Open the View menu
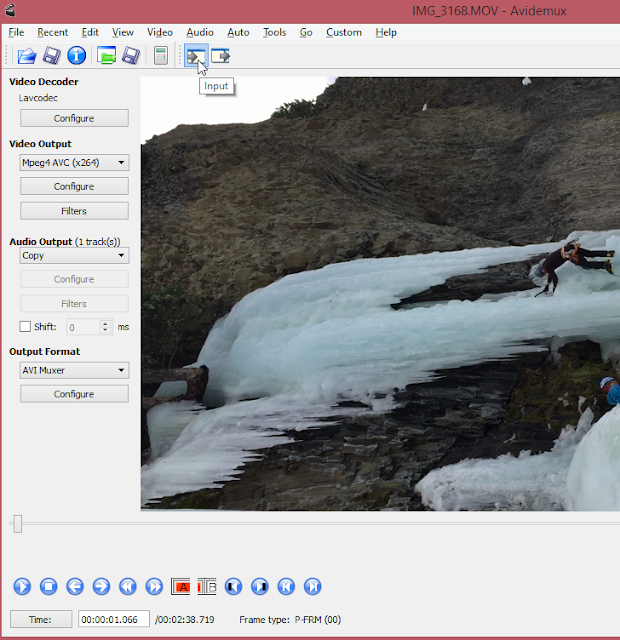620x640 pixels. pyautogui.click(x=123, y=32)
